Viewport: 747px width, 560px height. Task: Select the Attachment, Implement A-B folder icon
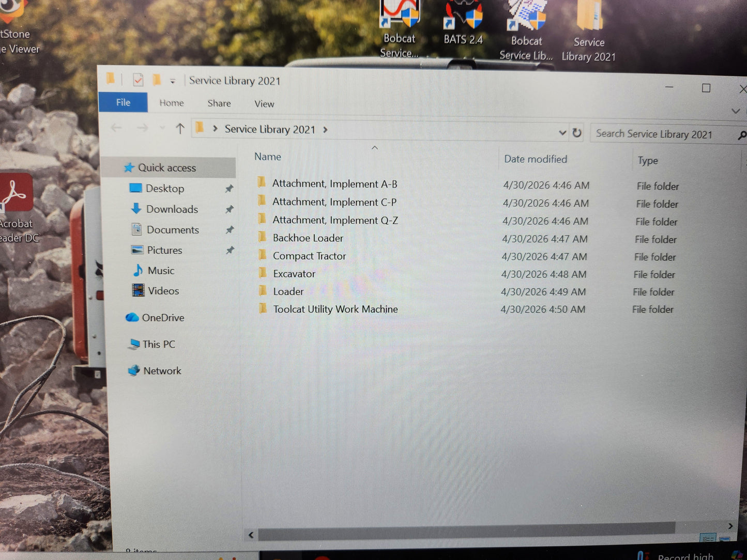click(262, 182)
